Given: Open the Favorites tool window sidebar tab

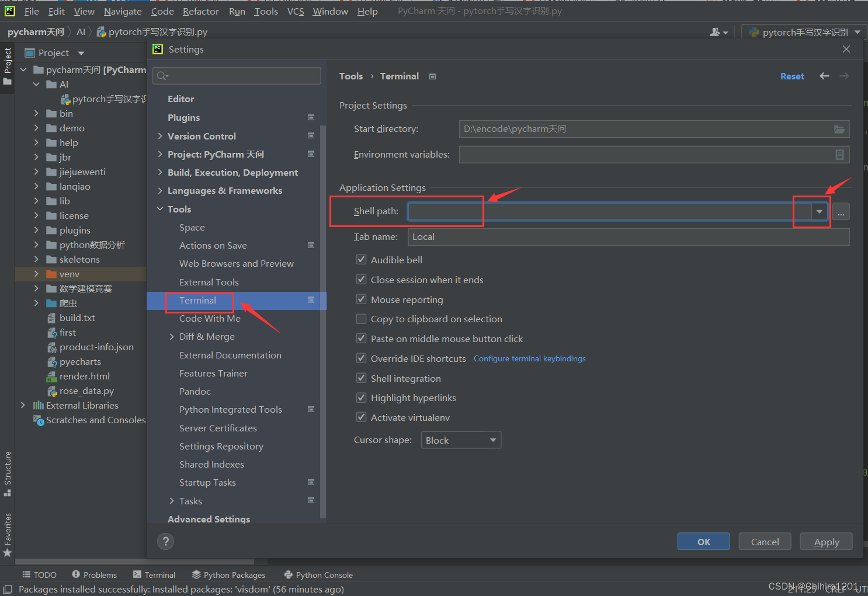Looking at the screenshot, I should (7, 535).
